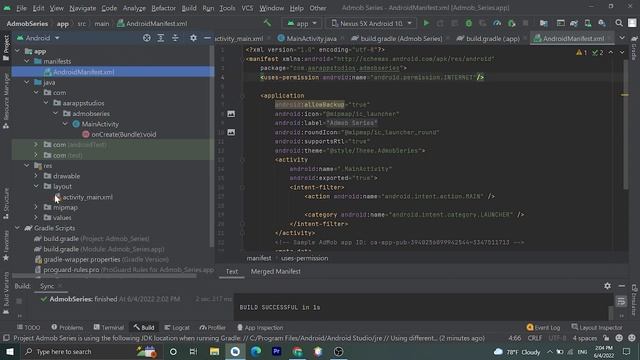Click Attach Debugger to Android Process icon

tap(511, 23)
